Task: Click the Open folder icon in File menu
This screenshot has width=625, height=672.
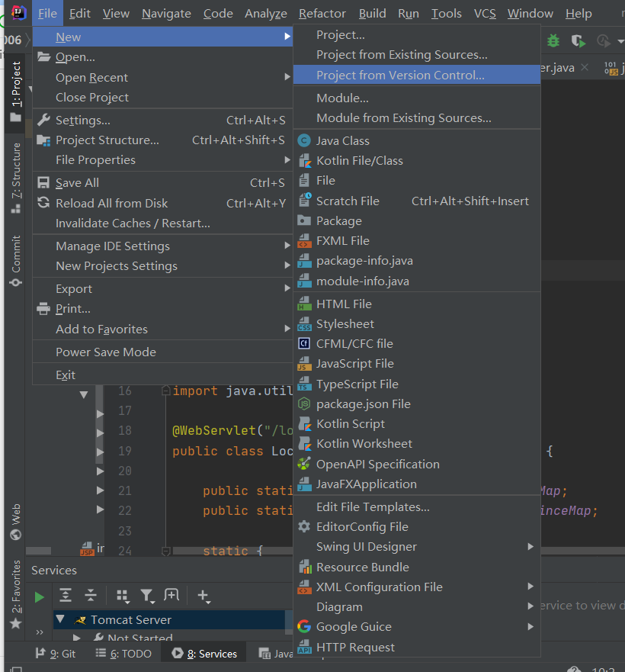Action: click(x=43, y=56)
